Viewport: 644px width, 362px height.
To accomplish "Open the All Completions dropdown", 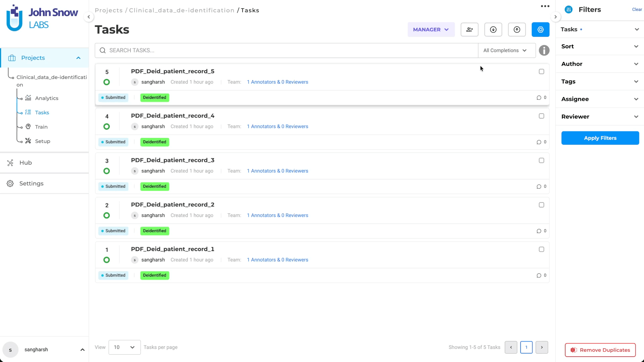I will pos(505,50).
